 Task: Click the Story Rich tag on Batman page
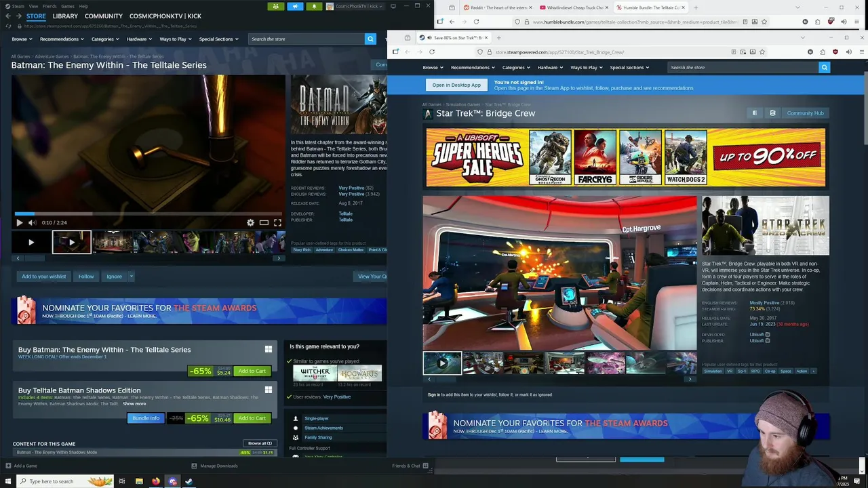302,249
